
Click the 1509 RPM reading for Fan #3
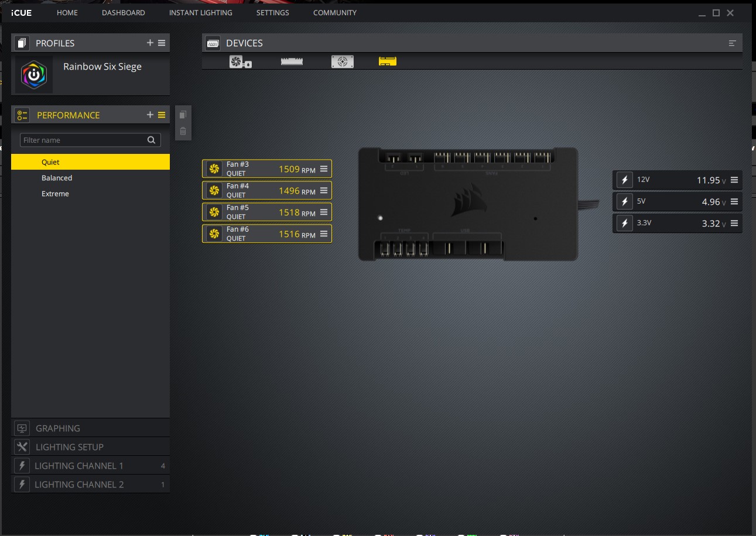(297, 169)
